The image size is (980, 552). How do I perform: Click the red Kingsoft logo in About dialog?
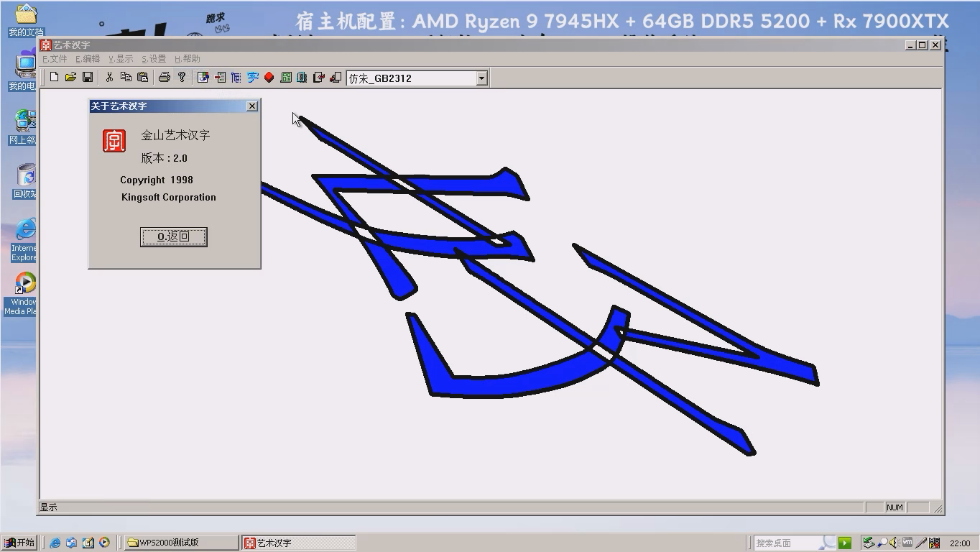(x=114, y=141)
